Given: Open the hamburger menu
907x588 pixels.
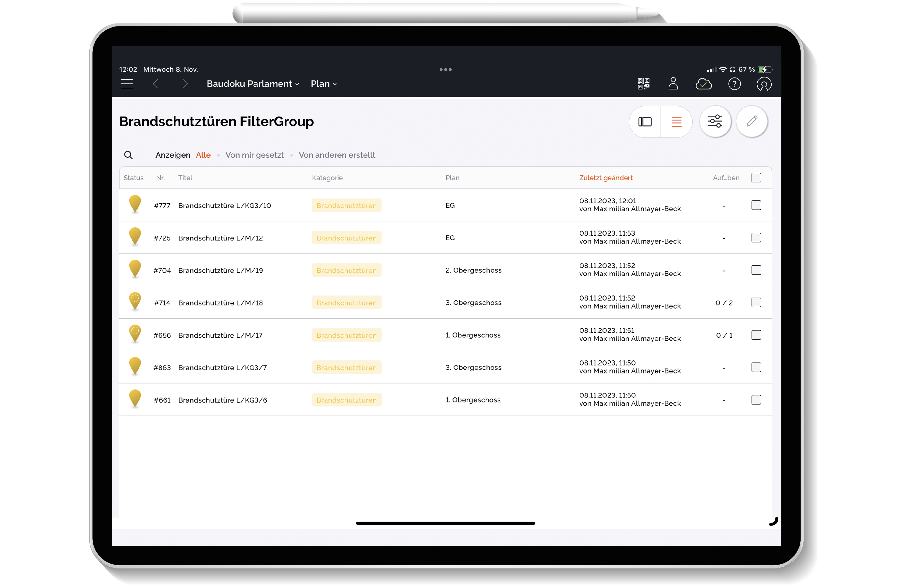Looking at the screenshot, I should (x=127, y=84).
